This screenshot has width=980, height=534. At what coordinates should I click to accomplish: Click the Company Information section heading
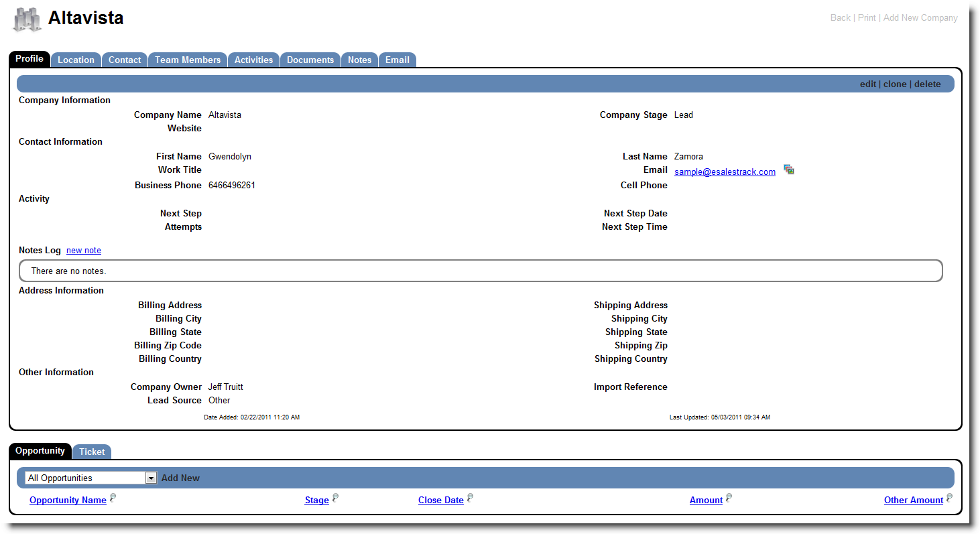coord(64,100)
